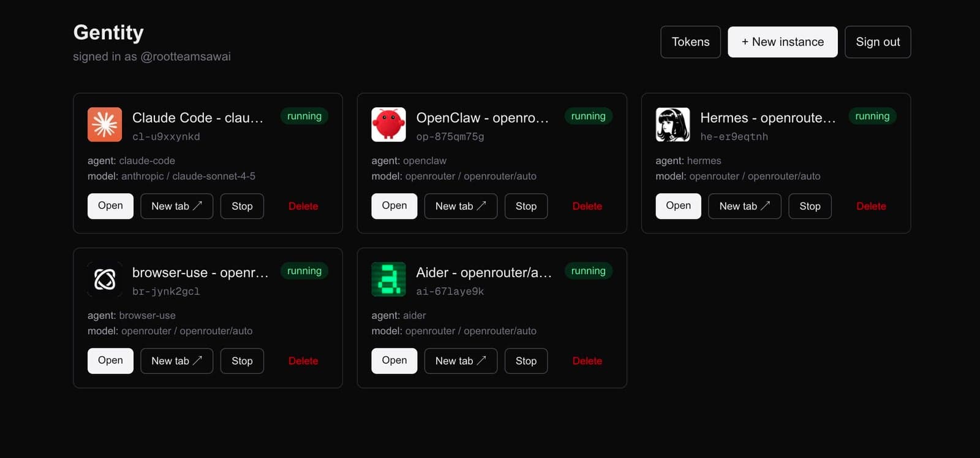This screenshot has height=458, width=980.
Task: Sign out of Gentity
Action: coord(878,42)
